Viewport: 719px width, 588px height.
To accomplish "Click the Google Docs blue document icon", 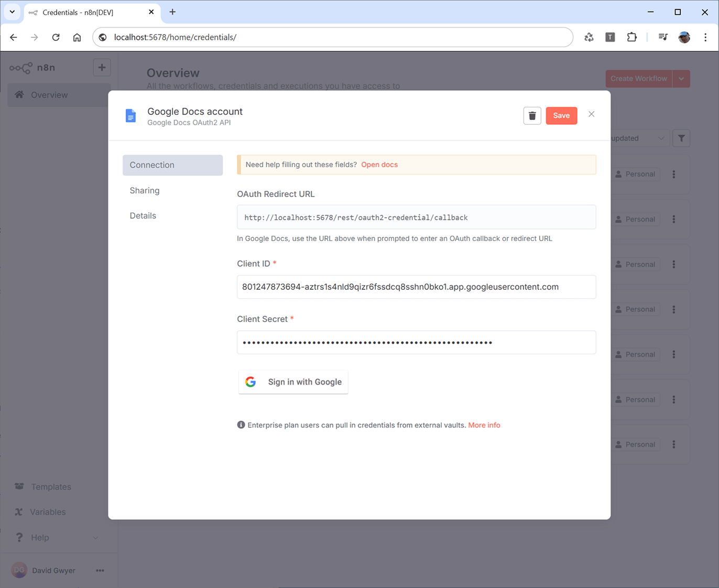I will tap(130, 116).
